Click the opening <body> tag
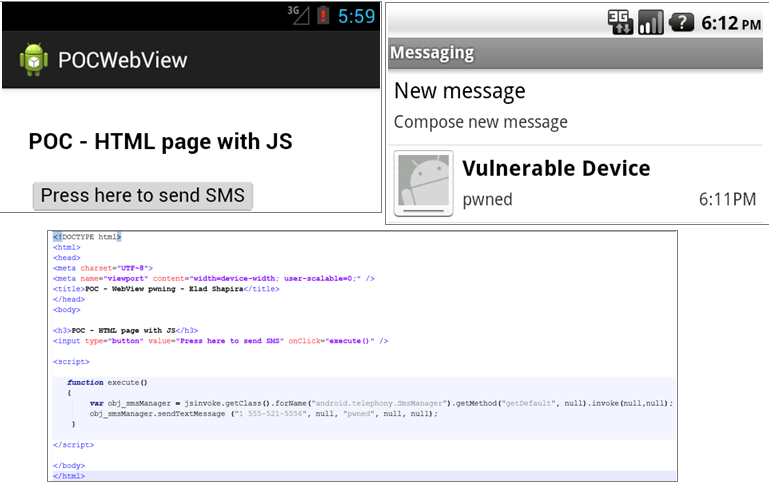Viewport: 769px width, 495px height. (67, 310)
